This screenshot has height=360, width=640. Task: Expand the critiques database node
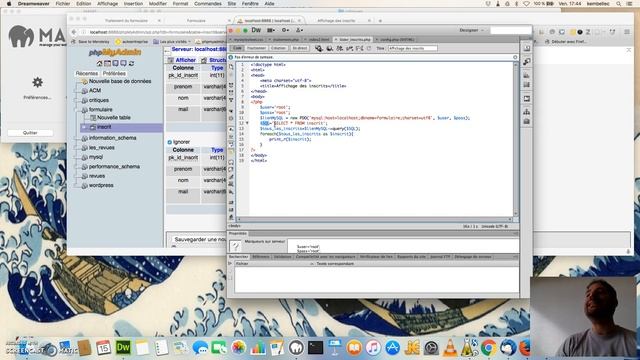click(77, 100)
